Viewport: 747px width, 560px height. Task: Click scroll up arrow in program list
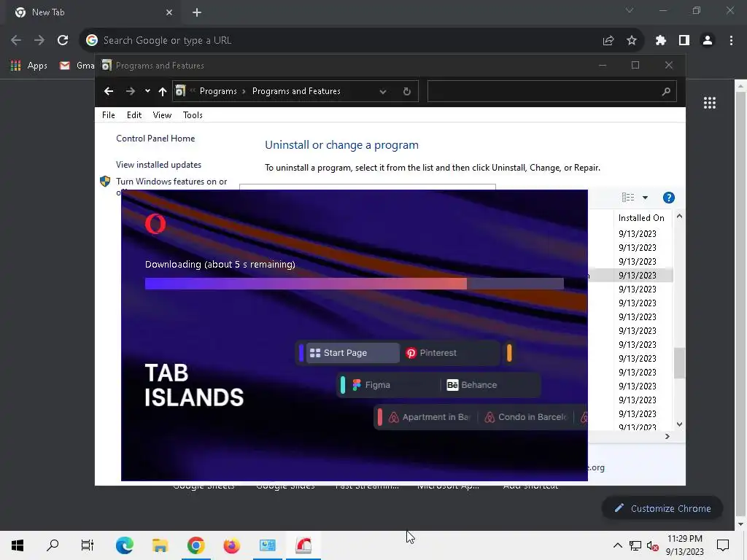pyautogui.click(x=679, y=216)
